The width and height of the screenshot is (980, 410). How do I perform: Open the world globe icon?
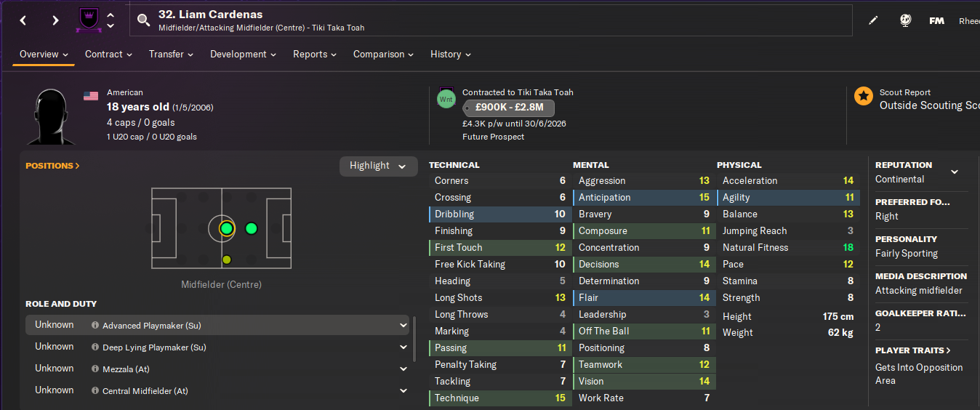click(x=905, y=20)
